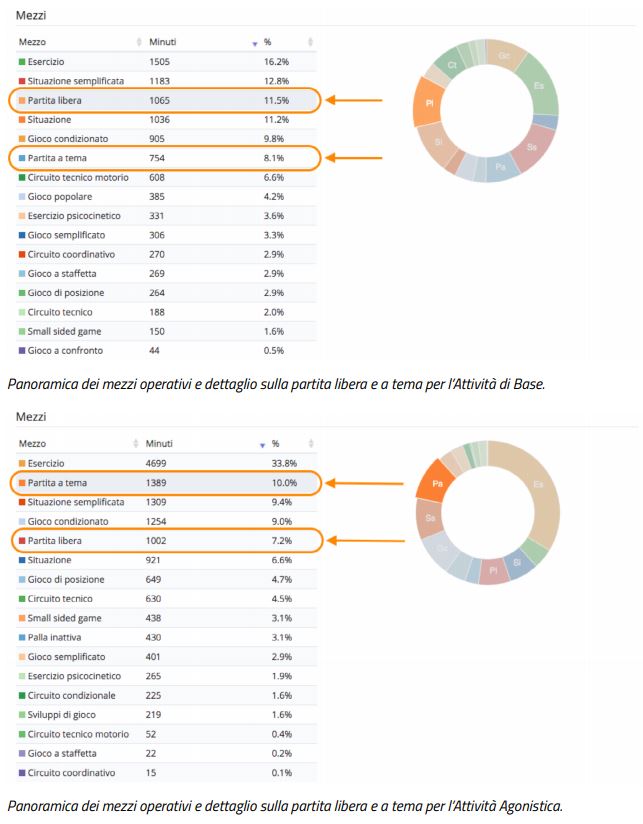Viewport: 643px width, 824px height.
Task: Select the Partita a tema 1389 row
Action: click(x=165, y=483)
